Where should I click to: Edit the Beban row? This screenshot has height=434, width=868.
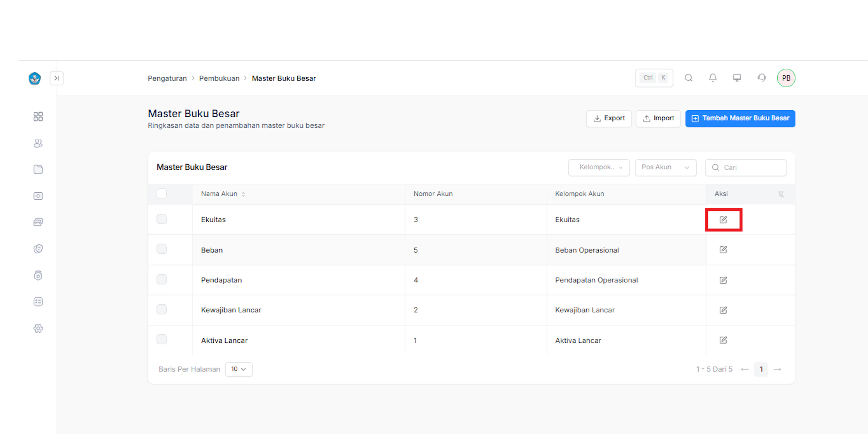point(723,250)
